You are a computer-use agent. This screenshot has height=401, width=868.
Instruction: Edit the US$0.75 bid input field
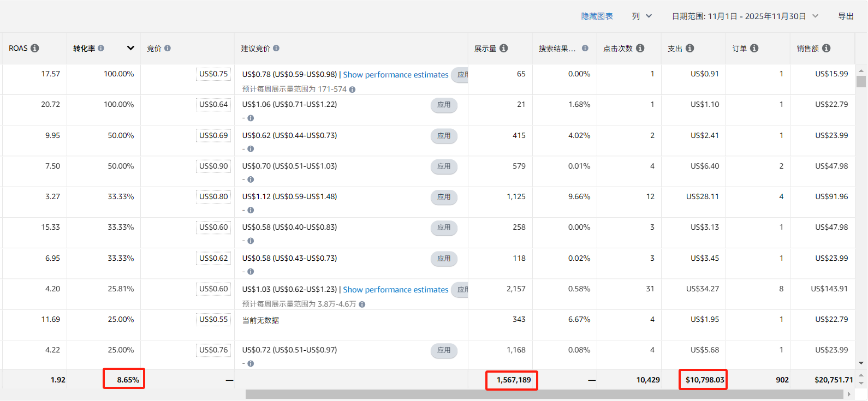(213, 74)
